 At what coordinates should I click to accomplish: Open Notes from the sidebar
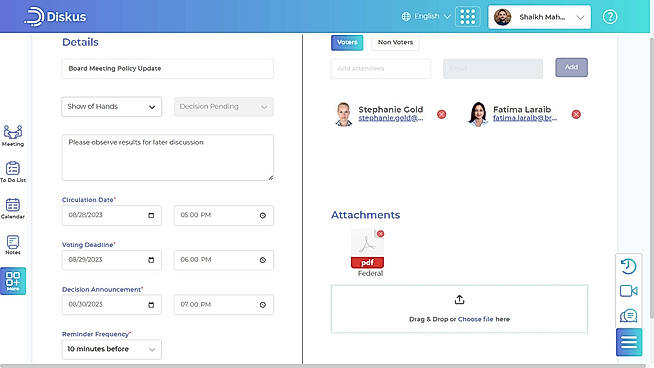(x=13, y=245)
